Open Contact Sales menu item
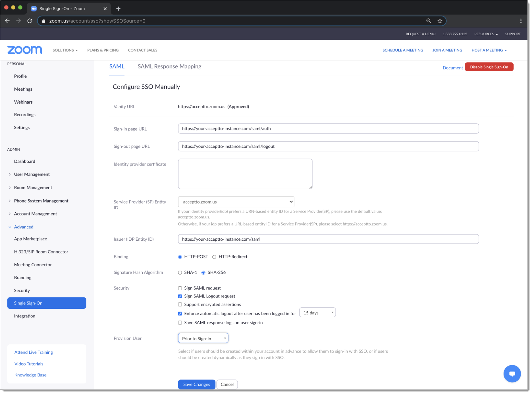Screen dimensions: 532x394 (143, 50)
